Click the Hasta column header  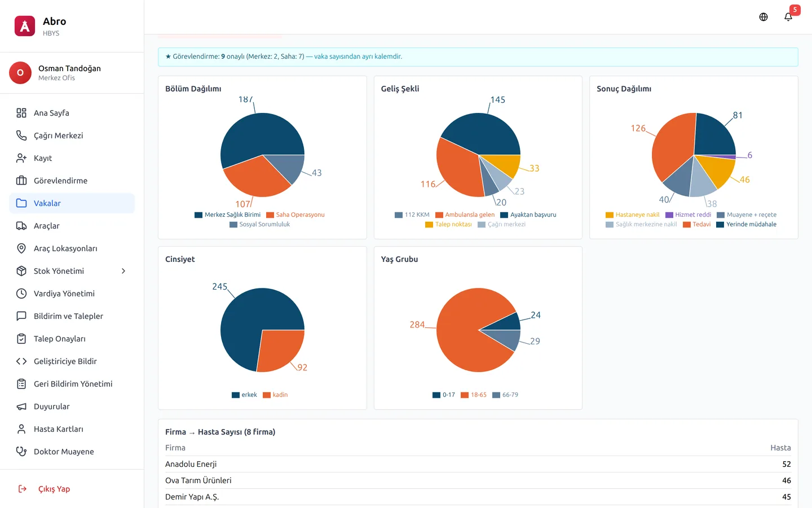[x=780, y=448]
